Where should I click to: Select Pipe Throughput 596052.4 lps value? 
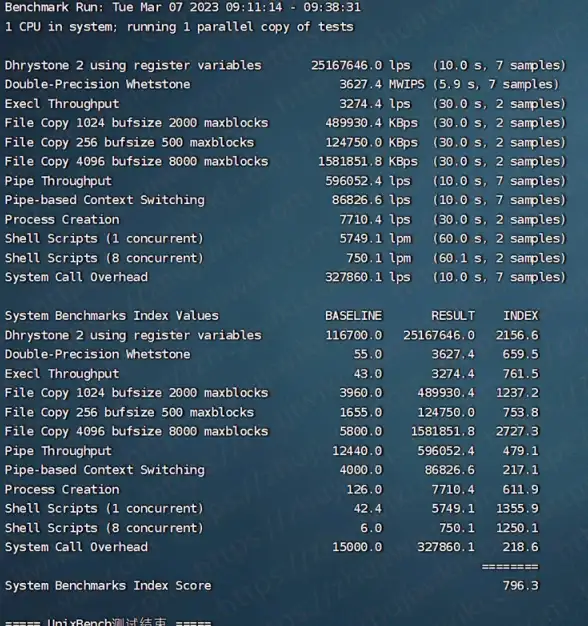click(367, 181)
